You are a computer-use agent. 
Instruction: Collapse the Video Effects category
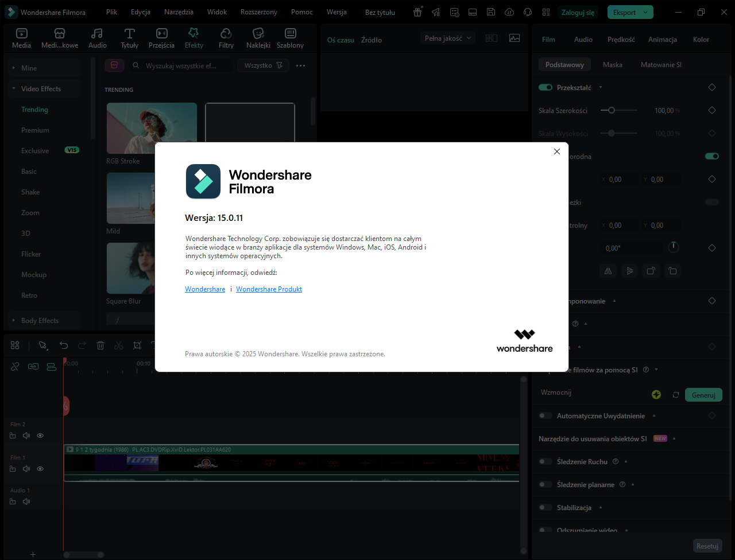click(x=13, y=88)
